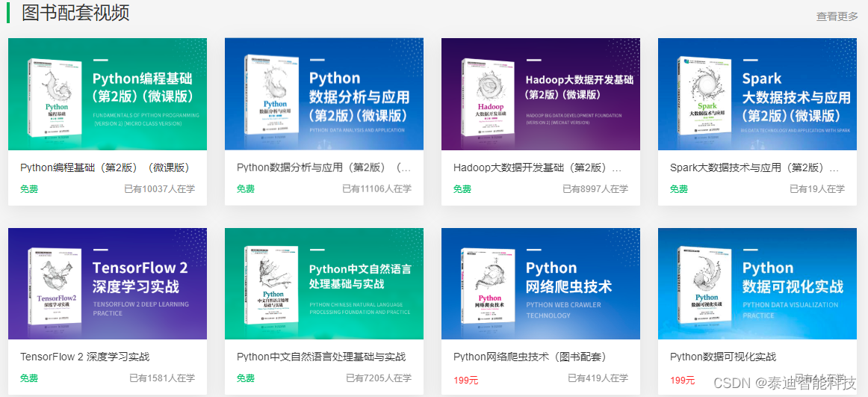868x397 pixels.
Task: Click 免费 under Python中文自然语言处理 card
Action: click(246, 379)
